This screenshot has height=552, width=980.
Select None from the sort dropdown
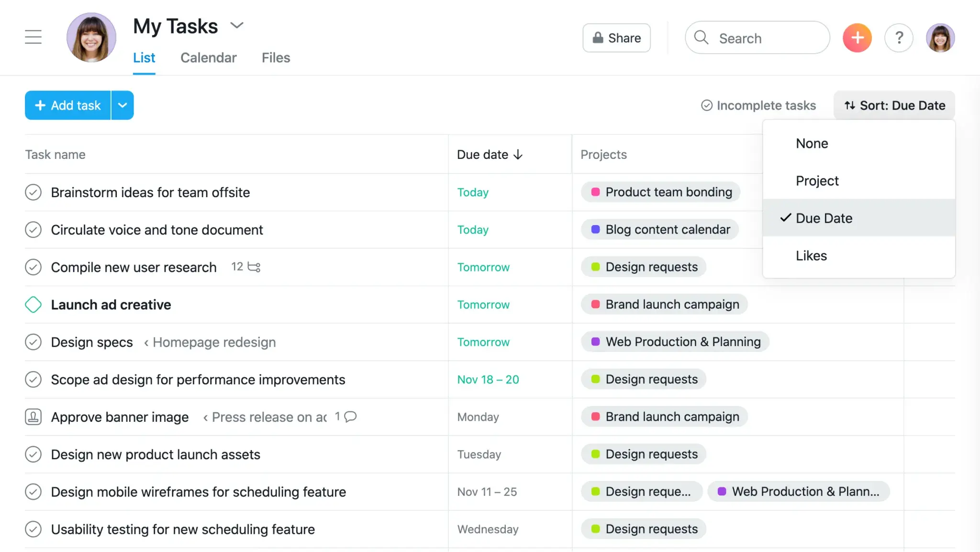pyautogui.click(x=812, y=143)
